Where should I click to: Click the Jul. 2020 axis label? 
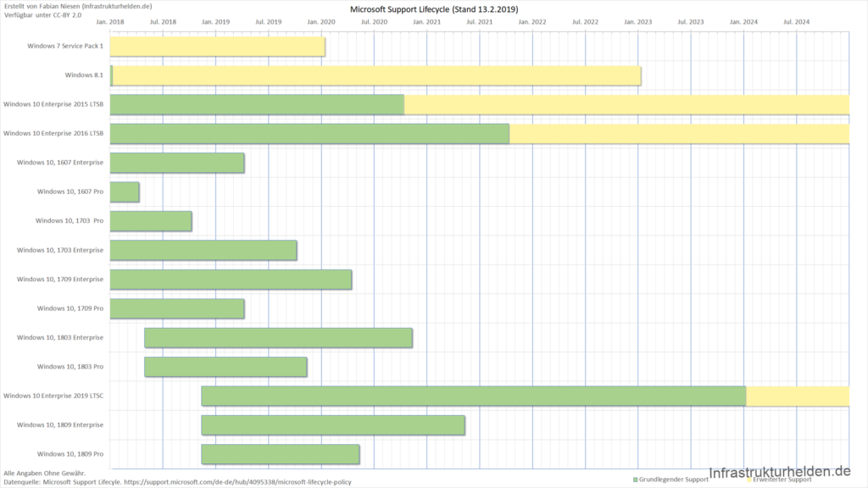point(374,22)
